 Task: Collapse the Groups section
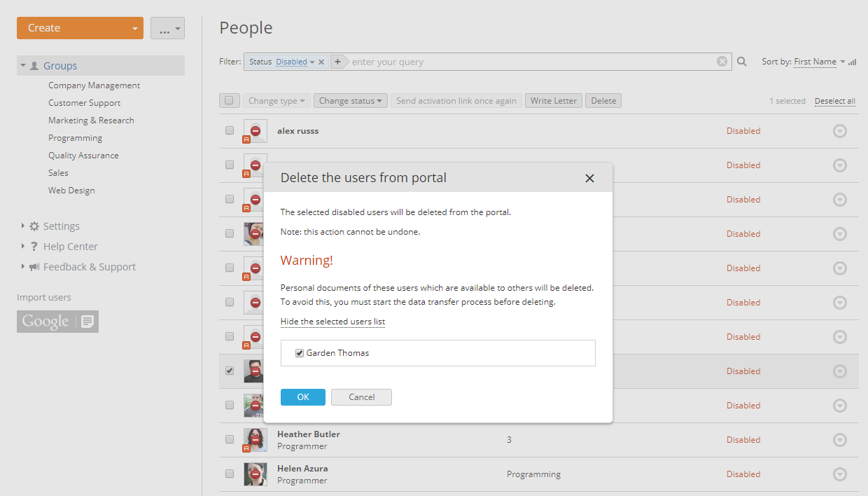click(22, 64)
